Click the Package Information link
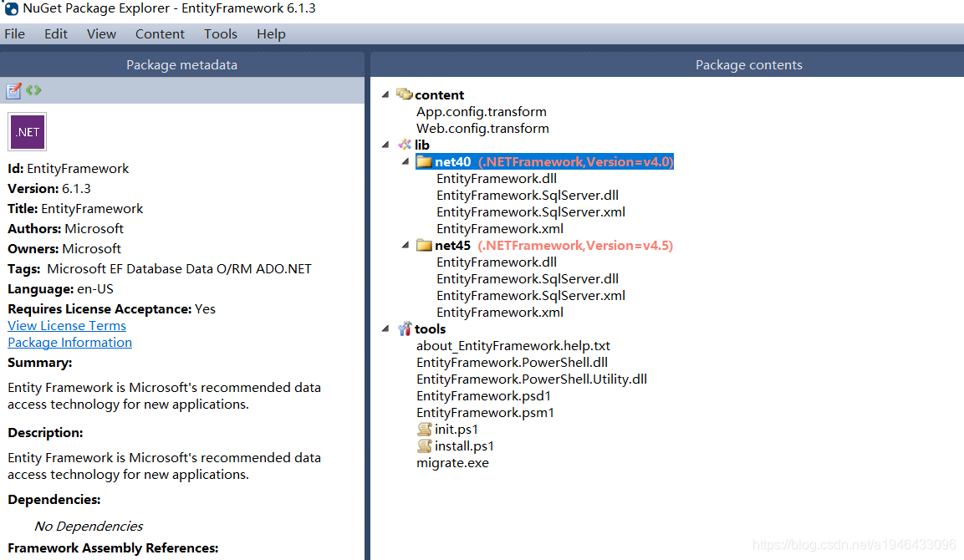 pos(69,342)
